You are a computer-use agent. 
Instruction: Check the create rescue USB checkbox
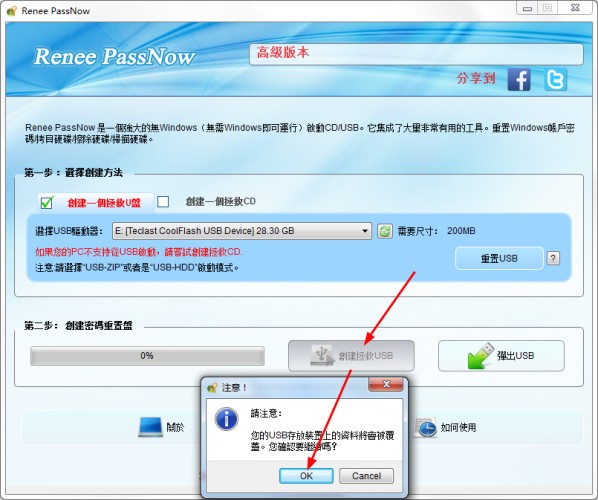tap(47, 202)
